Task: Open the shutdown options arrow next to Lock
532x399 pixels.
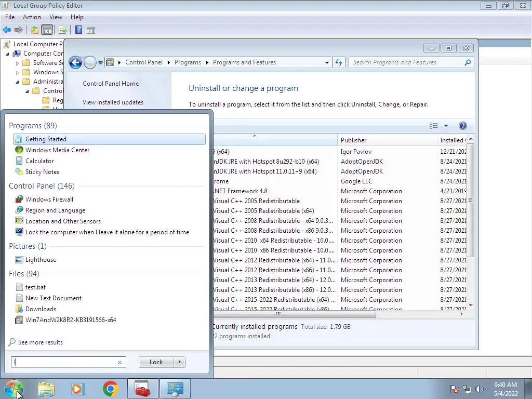Action: click(179, 362)
